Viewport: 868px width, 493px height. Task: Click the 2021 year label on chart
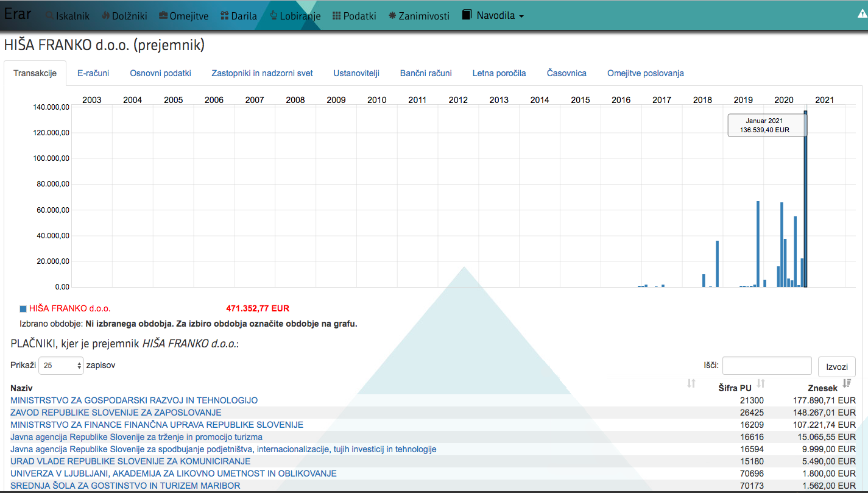[x=824, y=100]
